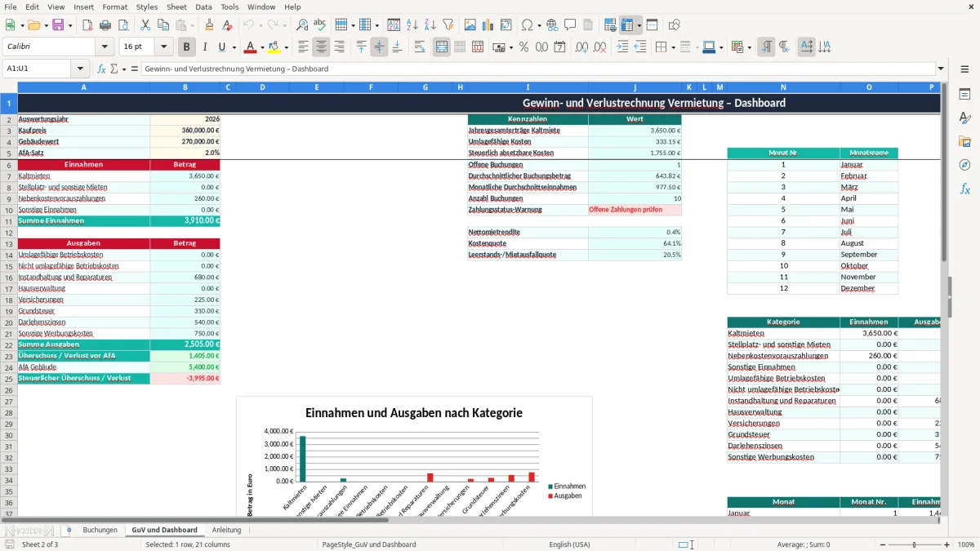The width and height of the screenshot is (980, 551).
Task: Open the Font Name dropdown
Action: [x=105, y=47]
